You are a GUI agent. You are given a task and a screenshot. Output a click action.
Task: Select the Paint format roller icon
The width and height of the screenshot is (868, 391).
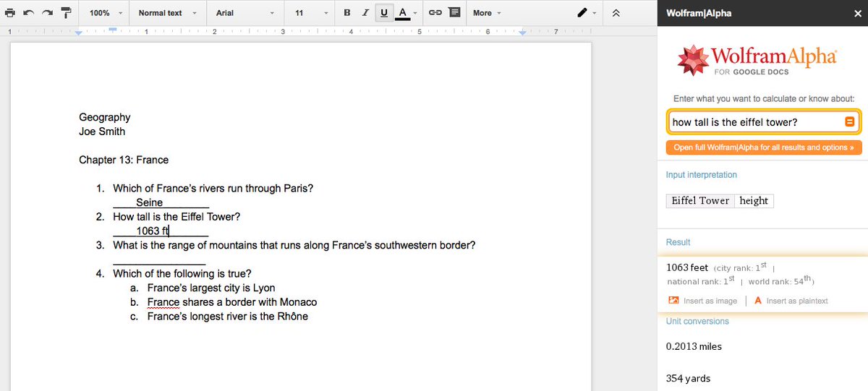click(66, 13)
